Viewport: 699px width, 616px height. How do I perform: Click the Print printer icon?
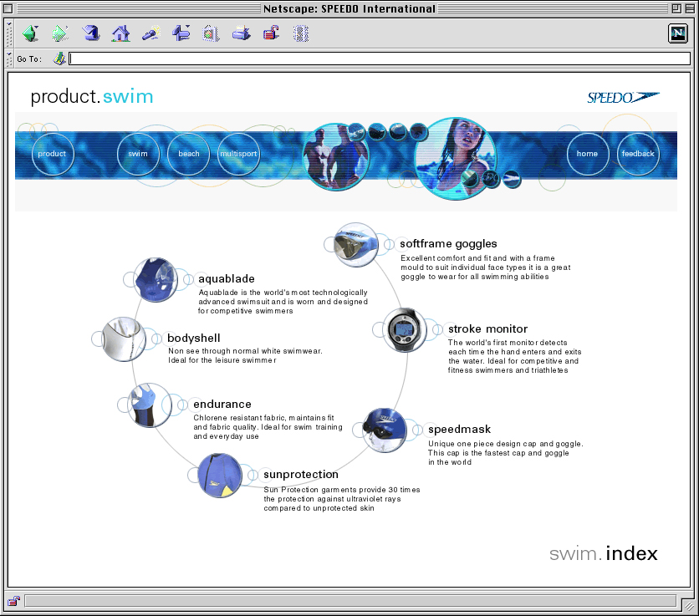[x=241, y=33]
